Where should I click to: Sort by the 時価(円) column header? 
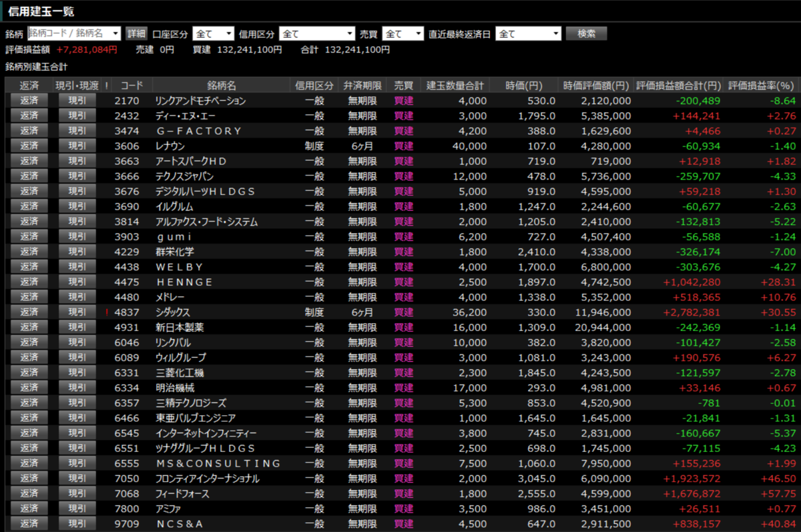[524, 85]
